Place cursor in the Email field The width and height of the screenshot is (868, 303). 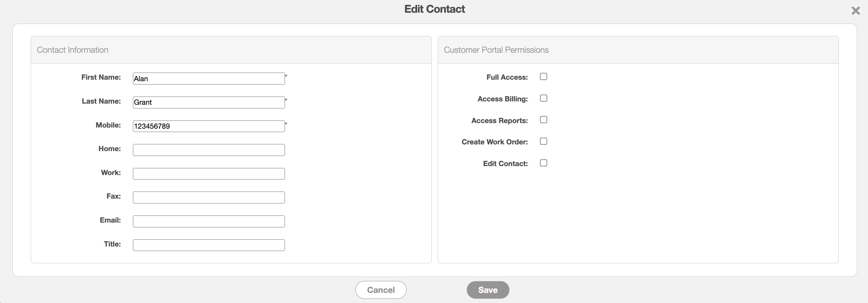(x=209, y=221)
